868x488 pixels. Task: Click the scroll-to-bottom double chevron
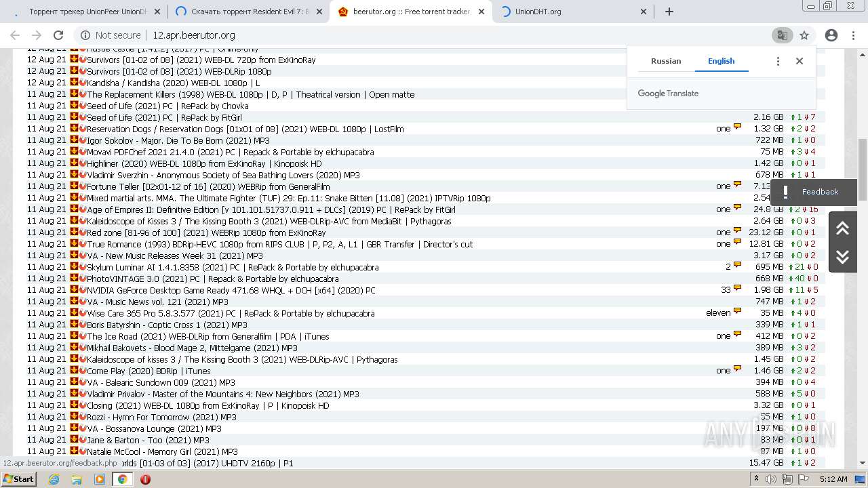point(843,256)
